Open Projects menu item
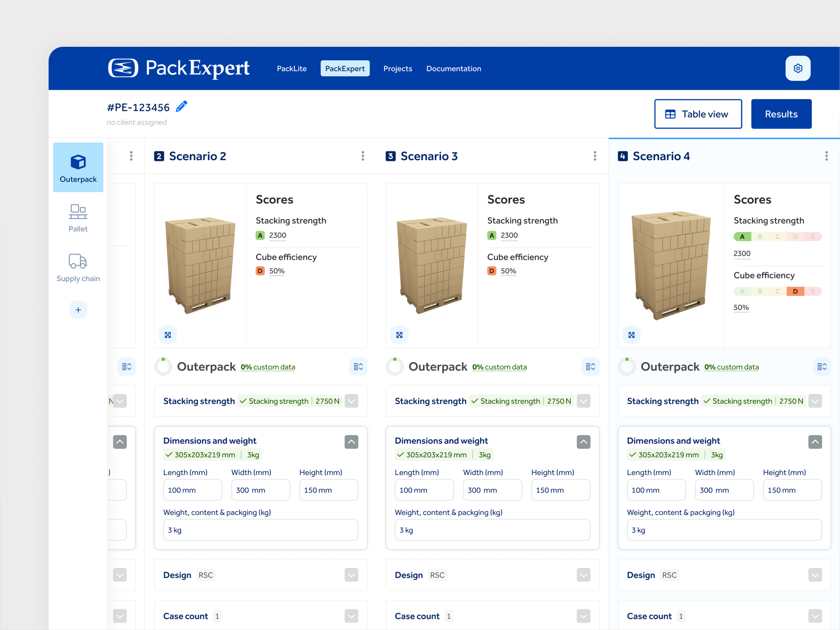This screenshot has width=840, height=630. (x=397, y=69)
